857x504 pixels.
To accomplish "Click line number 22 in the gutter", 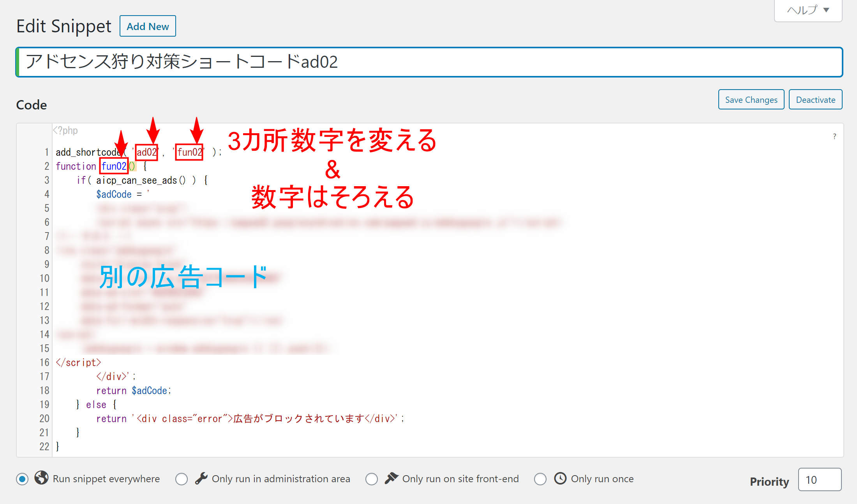I will coord(44,446).
